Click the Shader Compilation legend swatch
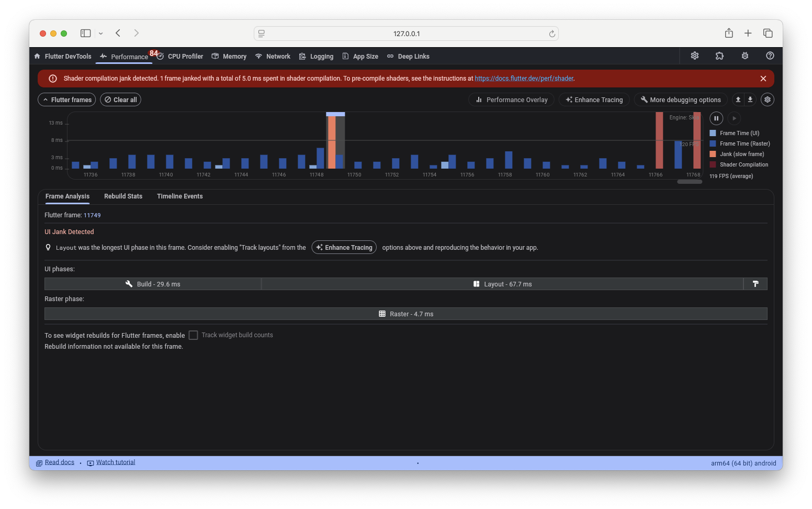The height and width of the screenshot is (509, 812). (x=713, y=164)
